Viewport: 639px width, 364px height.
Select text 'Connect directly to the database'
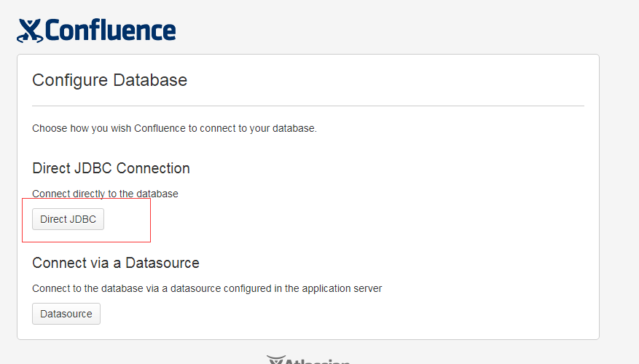point(105,194)
